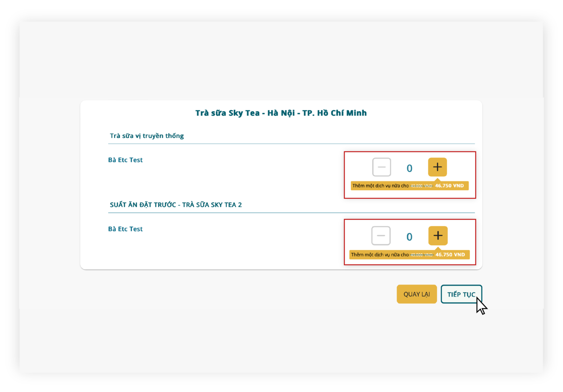Click the Trà sữa Sky Tea route title
This screenshot has height=392, width=563.
tap(281, 113)
